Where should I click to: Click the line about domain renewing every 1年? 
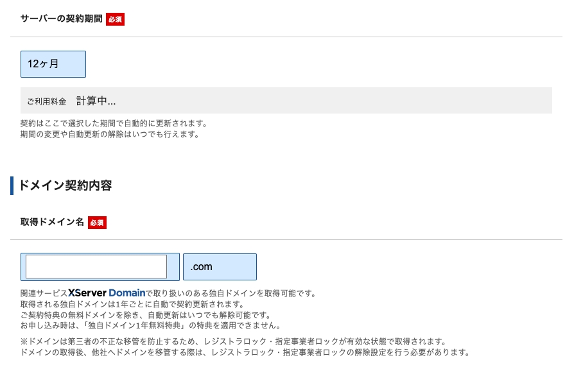click(x=132, y=304)
